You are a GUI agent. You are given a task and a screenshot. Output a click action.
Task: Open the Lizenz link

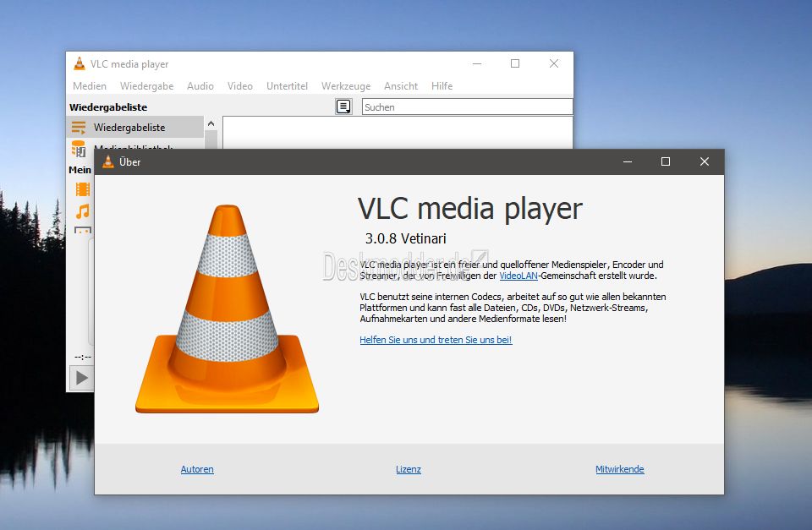(408, 469)
